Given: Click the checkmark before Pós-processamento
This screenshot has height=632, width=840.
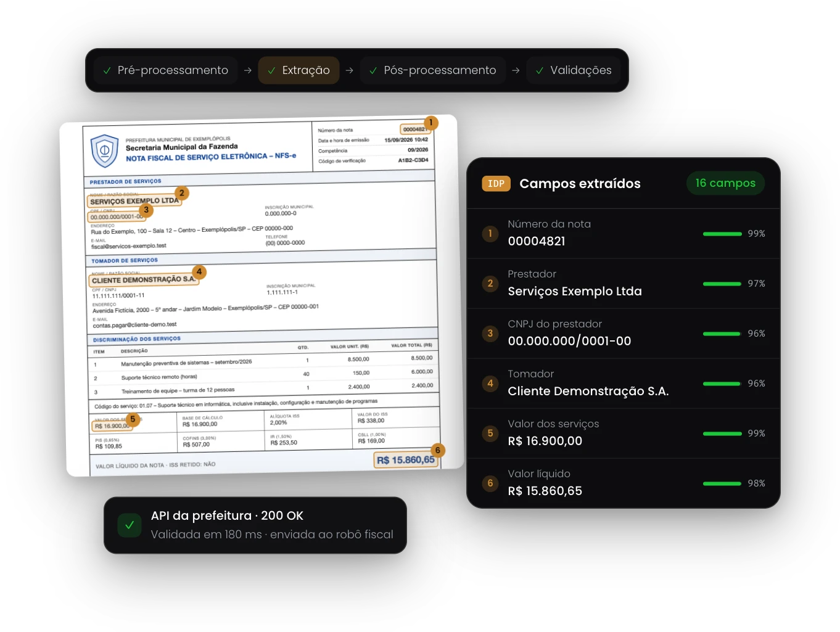Looking at the screenshot, I should 373,71.
